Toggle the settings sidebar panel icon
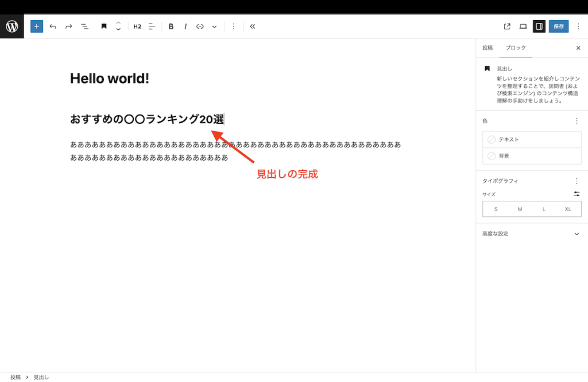The height and width of the screenshot is (382, 588). click(539, 26)
